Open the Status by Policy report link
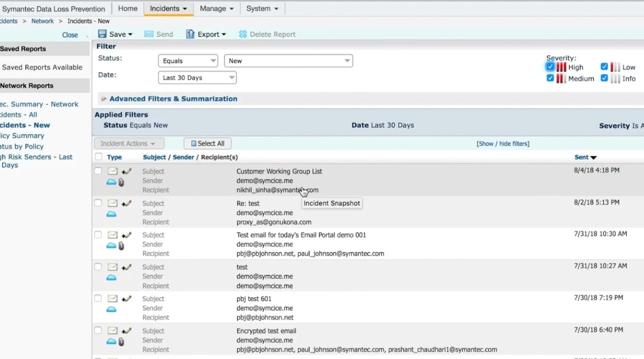This screenshot has height=359, width=644. pyautogui.click(x=22, y=146)
